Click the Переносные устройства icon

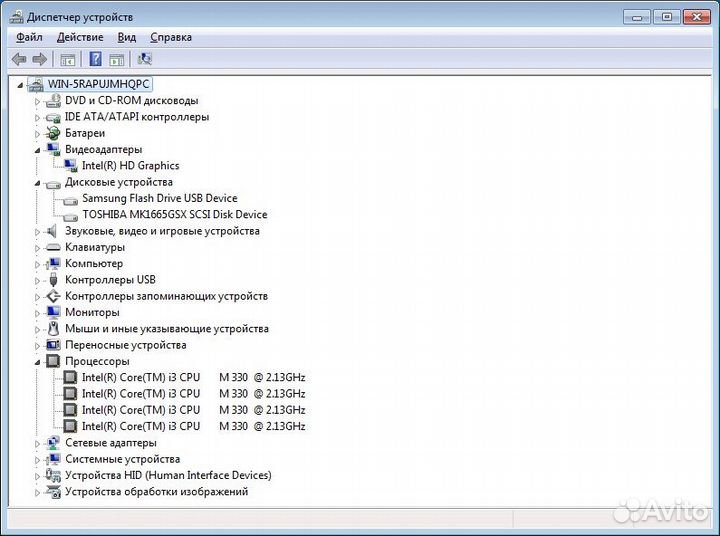pyautogui.click(x=53, y=344)
